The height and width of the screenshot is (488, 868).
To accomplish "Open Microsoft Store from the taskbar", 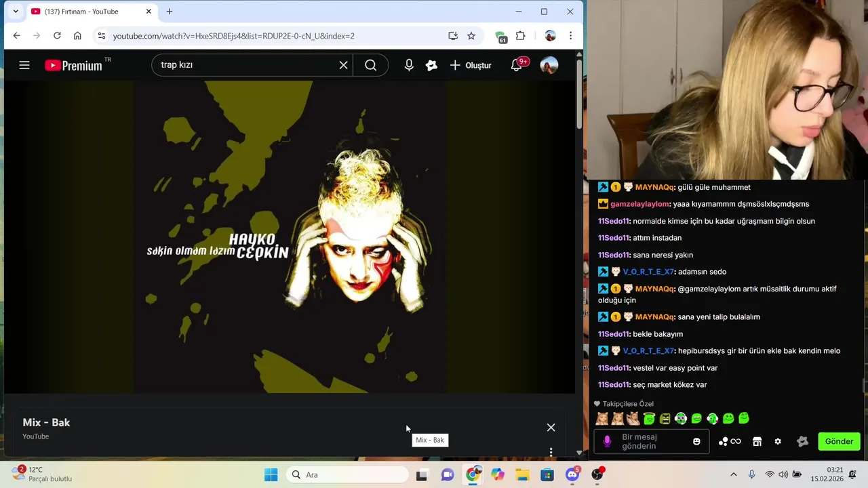I will tap(547, 474).
